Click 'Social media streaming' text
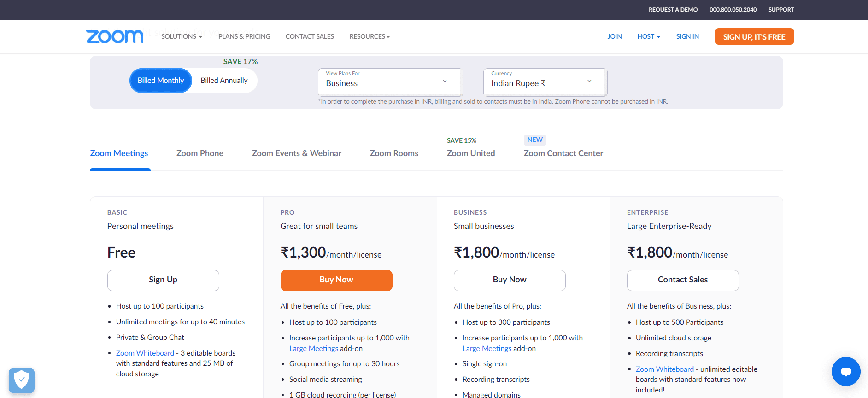 326,380
